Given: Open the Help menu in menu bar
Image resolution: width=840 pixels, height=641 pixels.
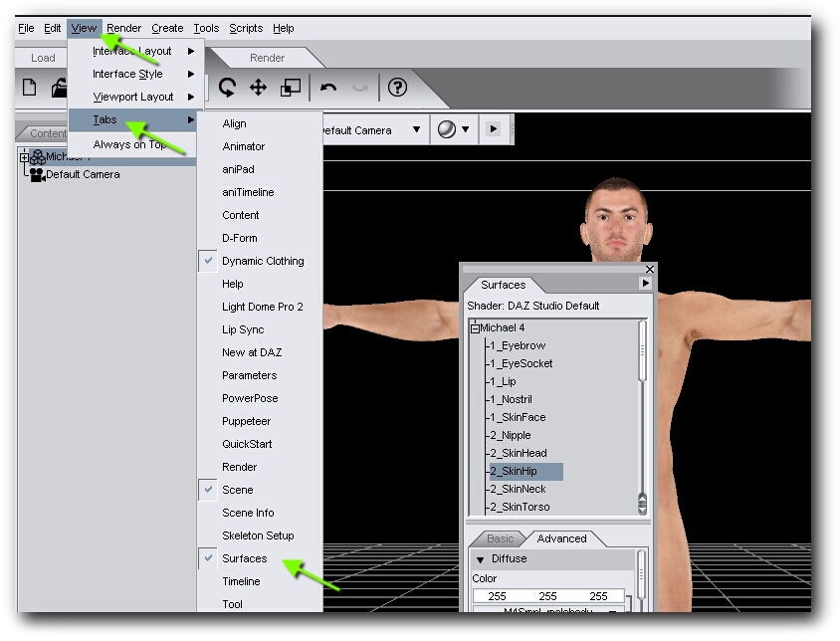Looking at the screenshot, I should (x=284, y=28).
